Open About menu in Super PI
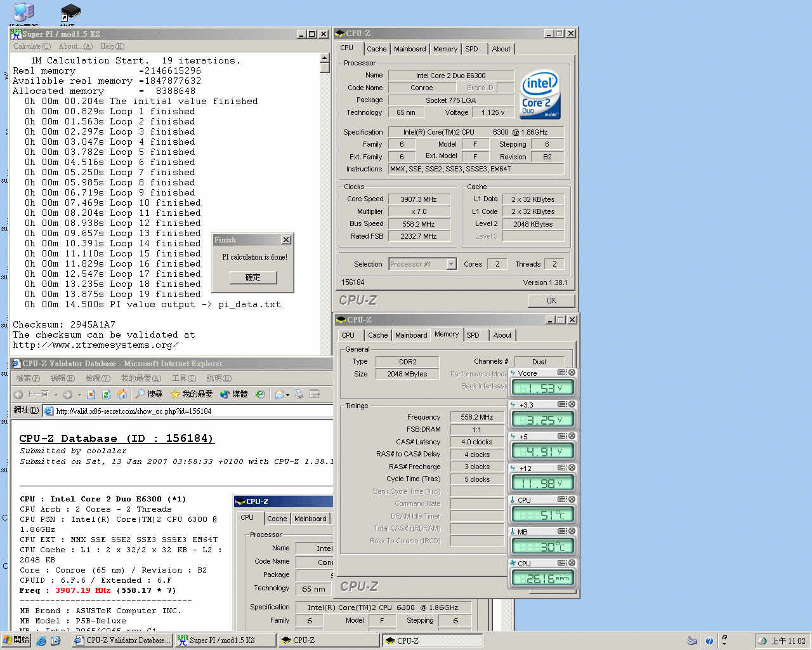The width and height of the screenshot is (812, 650). click(x=75, y=46)
